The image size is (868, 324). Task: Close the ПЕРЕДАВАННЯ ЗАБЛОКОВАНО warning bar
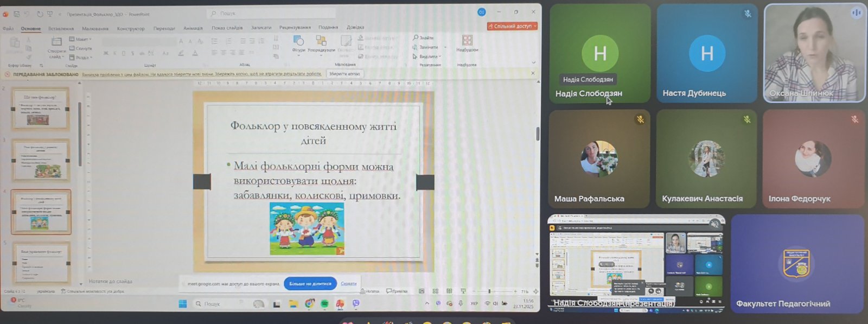(533, 73)
